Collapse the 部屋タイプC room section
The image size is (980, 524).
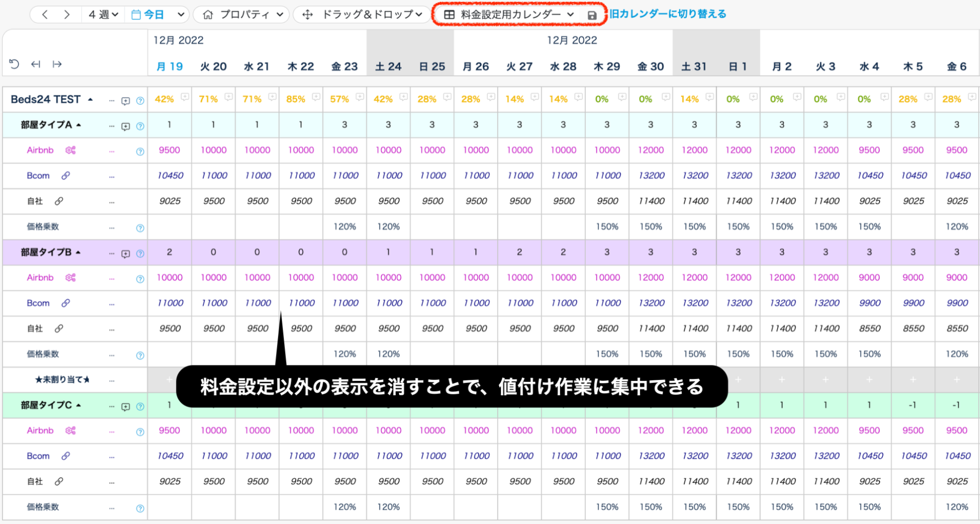pyautogui.click(x=78, y=405)
